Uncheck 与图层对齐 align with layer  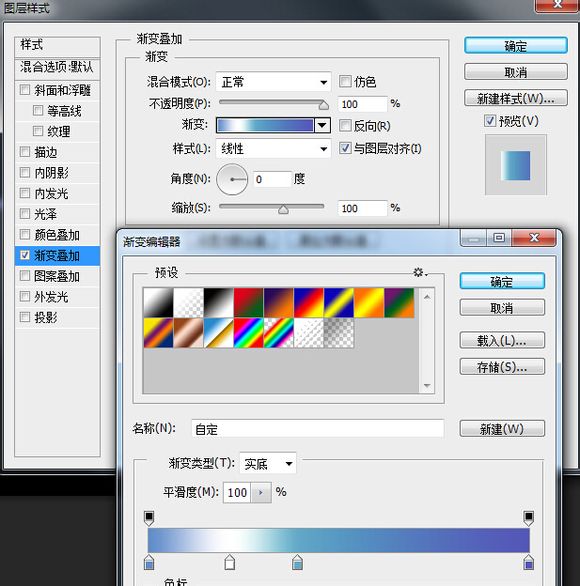[x=345, y=148]
